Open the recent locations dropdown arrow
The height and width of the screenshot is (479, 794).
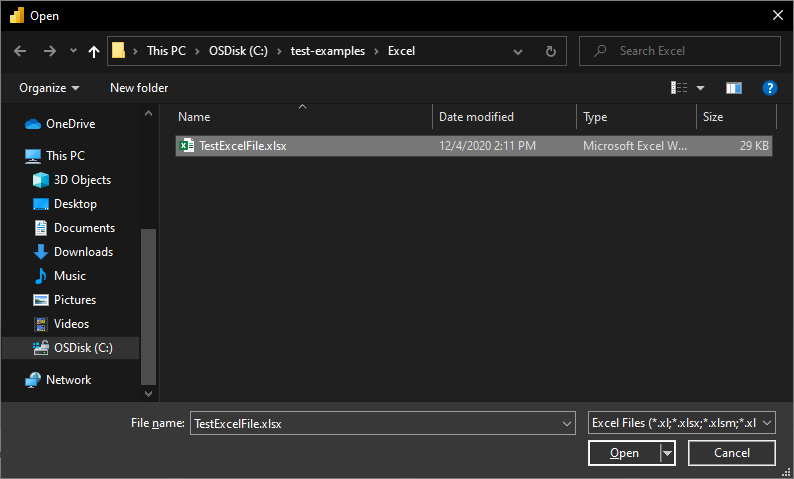pos(73,51)
